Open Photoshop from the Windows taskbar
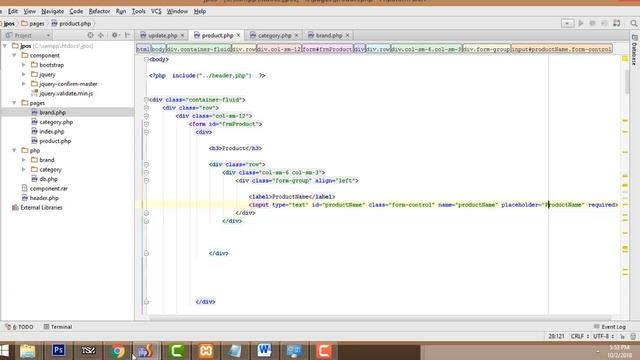Screen dimensions: 640x360 coord(58,351)
